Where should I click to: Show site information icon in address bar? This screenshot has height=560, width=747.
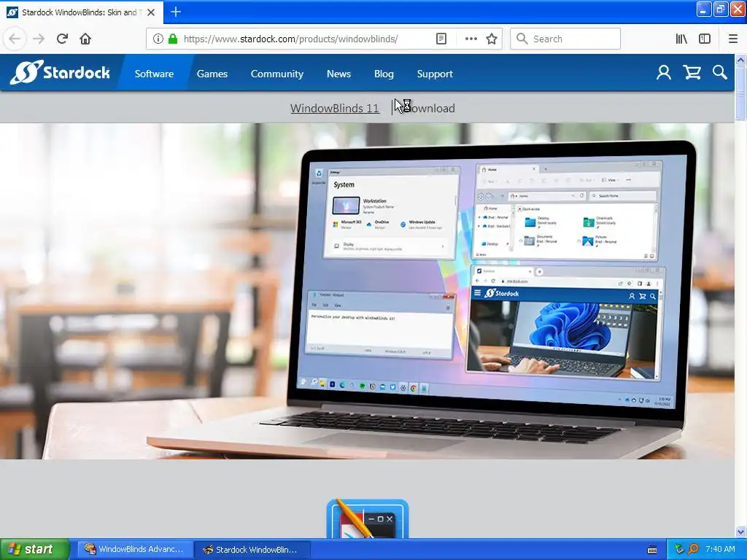tap(158, 39)
